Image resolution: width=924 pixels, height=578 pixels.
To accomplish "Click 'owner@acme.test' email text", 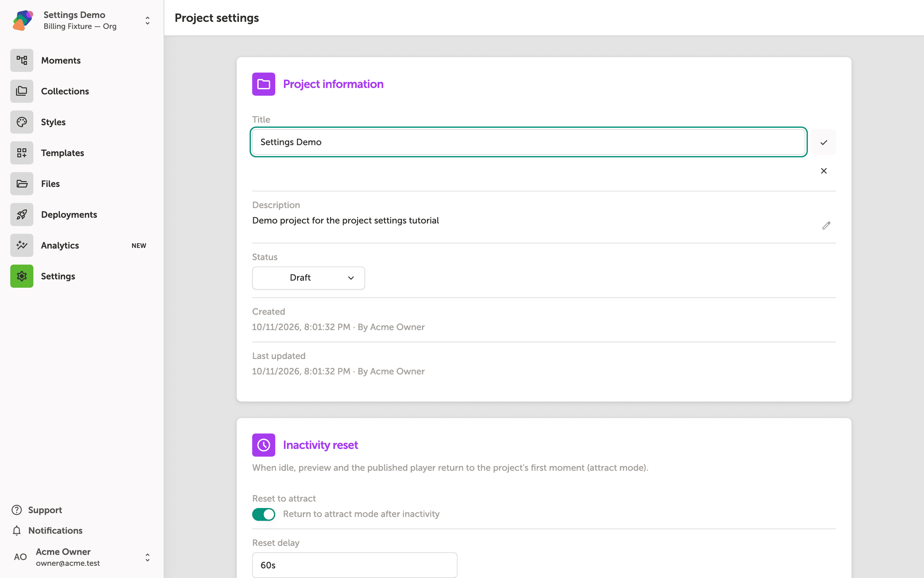I will coord(68,563).
